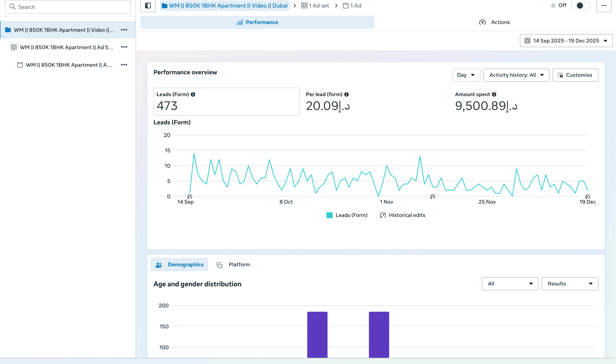Image resolution: width=616 pixels, height=364 pixels.
Task: Click in the Search input field
Action: click(68, 7)
